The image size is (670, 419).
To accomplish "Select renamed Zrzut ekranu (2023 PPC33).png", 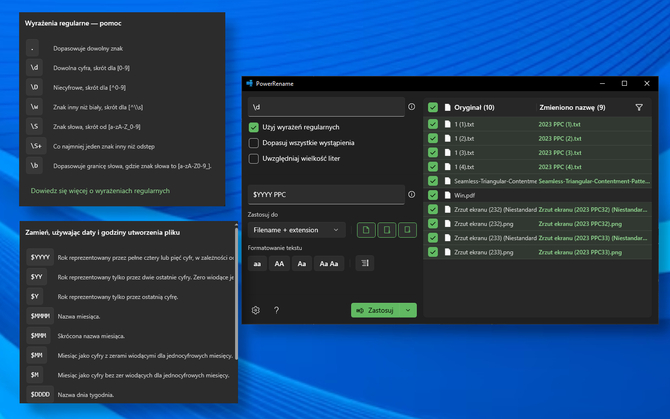I will [580, 252].
